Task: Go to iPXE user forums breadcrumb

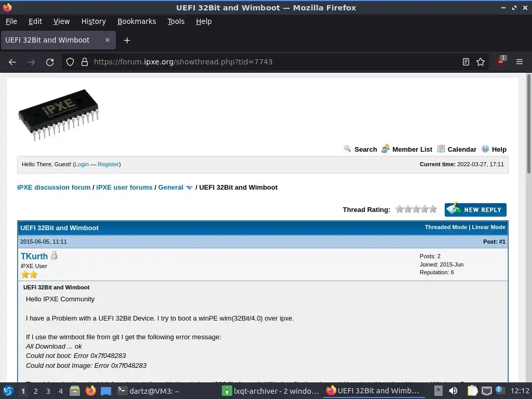Action: pyautogui.click(x=124, y=187)
